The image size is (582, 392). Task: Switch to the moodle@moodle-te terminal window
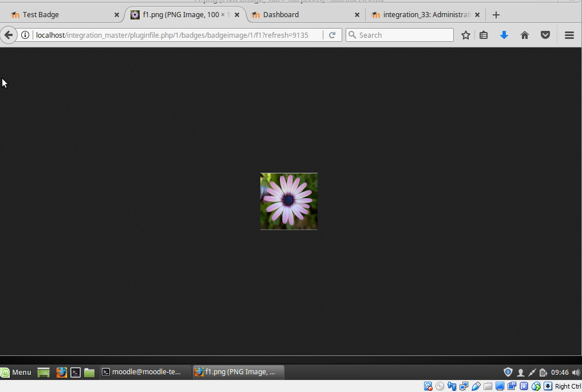[x=145, y=372]
